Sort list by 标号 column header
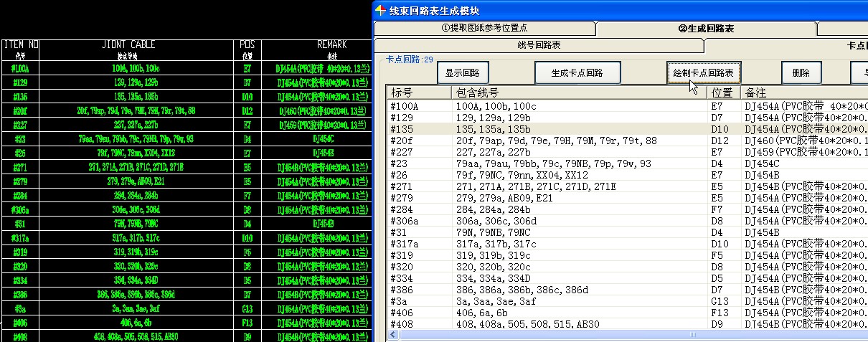 tap(418, 92)
